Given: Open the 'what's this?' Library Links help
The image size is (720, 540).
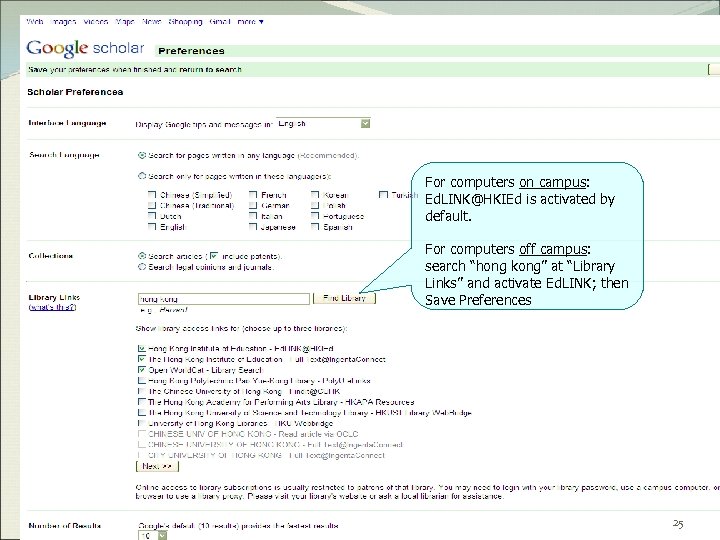Looking at the screenshot, I should 52,307.
